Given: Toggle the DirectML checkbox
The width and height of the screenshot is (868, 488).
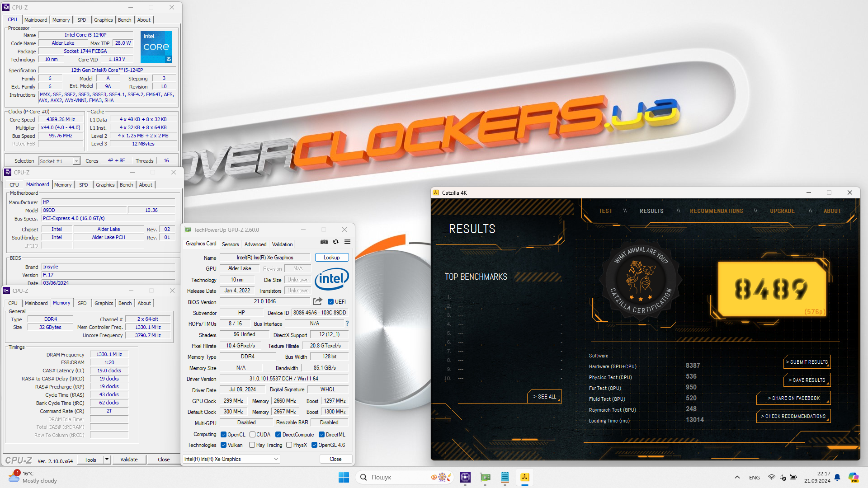Looking at the screenshot, I should tap(321, 435).
